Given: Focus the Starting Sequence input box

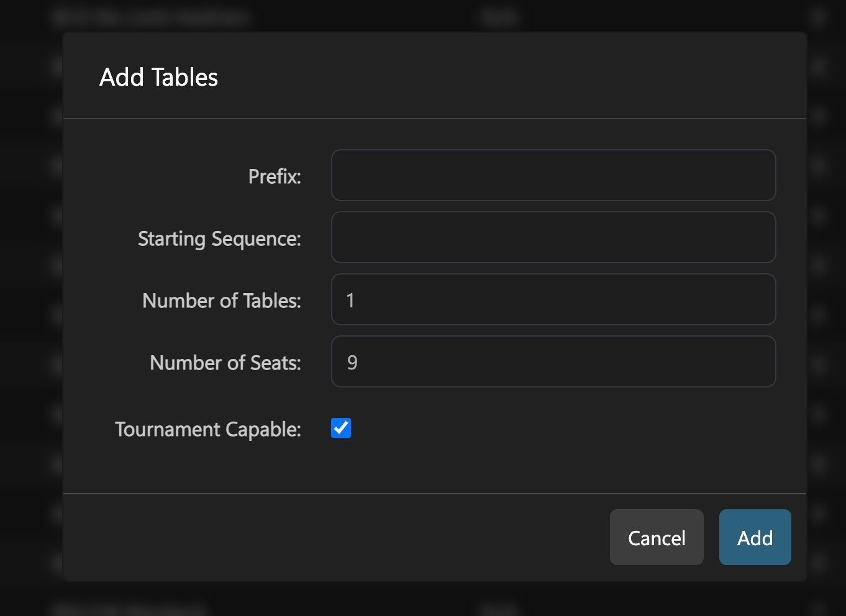Looking at the screenshot, I should [553, 237].
